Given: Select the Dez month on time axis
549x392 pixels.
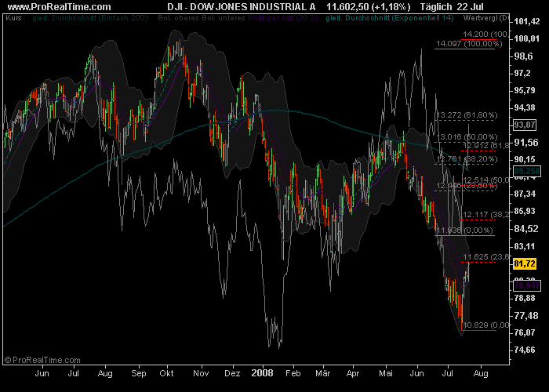Looking at the screenshot, I should pos(232,373).
